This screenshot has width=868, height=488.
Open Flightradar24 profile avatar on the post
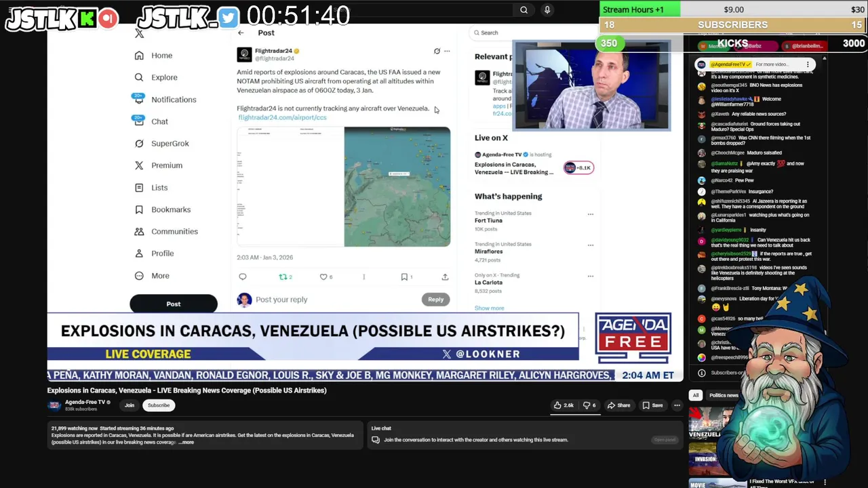[244, 54]
